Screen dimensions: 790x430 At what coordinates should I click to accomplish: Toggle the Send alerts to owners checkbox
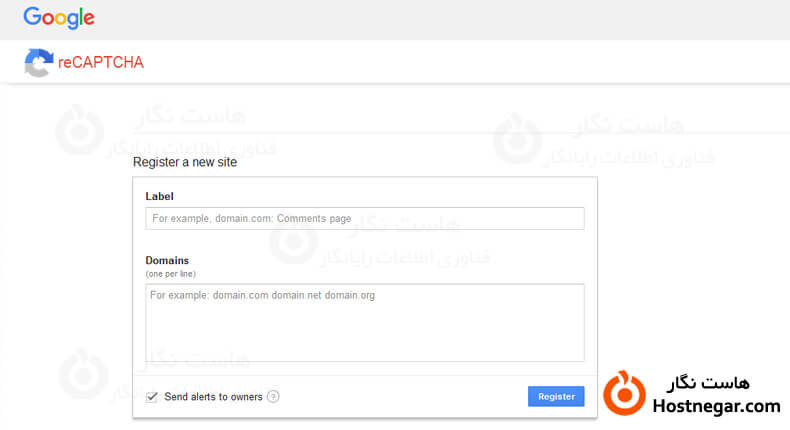pyautogui.click(x=152, y=397)
